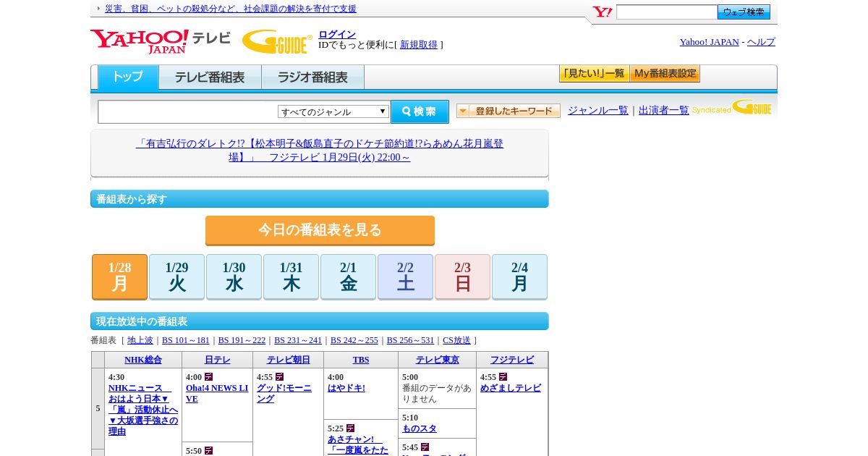
Task: Click the ウェブ検索 button
Action: point(744,12)
